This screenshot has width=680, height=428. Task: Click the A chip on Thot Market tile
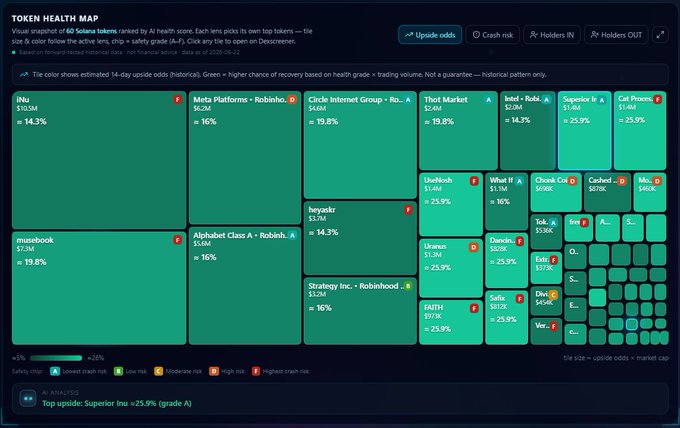pos(489,100)
